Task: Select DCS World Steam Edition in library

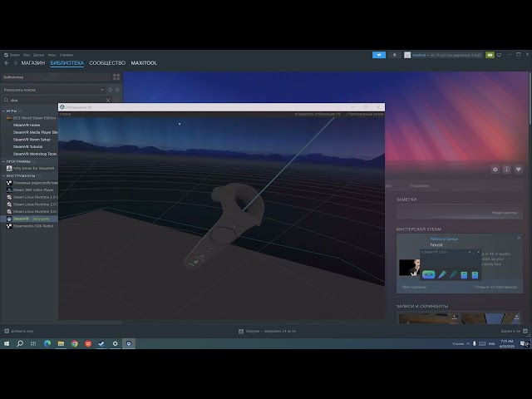Action: tap(34, 118)
